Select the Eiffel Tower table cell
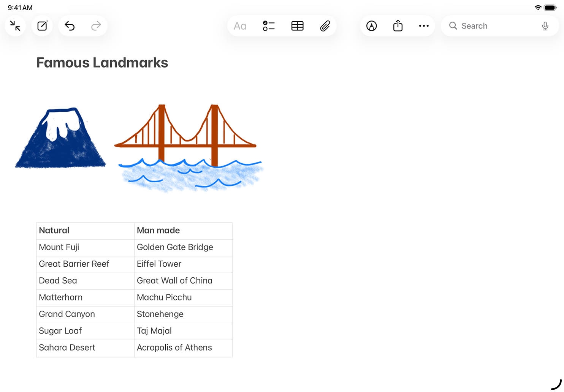564x392 pixels. (x=183, y=264)
